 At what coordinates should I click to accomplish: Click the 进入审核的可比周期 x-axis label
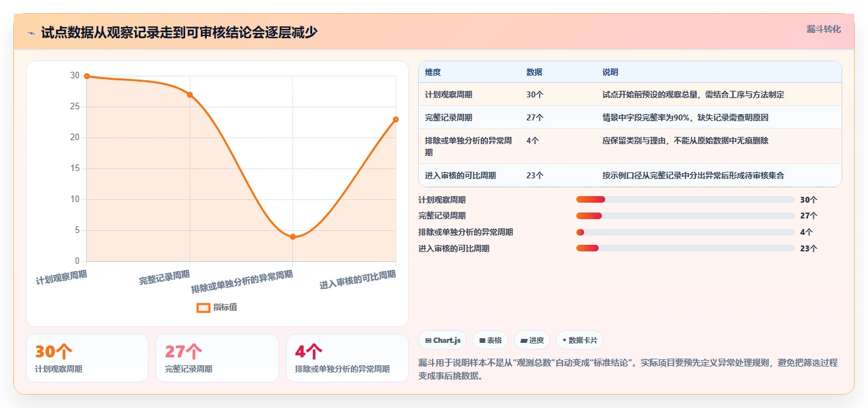point(358,280)
